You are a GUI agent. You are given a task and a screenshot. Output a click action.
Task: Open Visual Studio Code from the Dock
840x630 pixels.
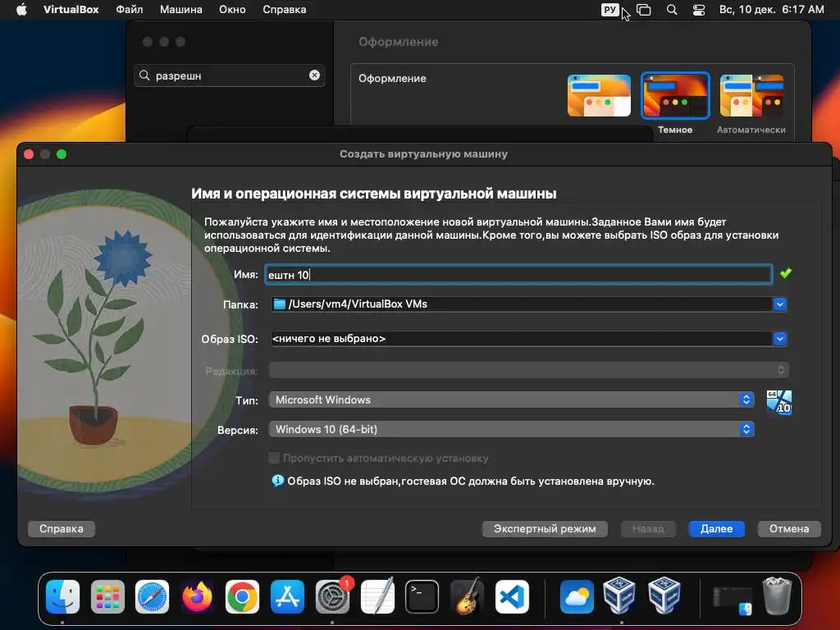[x=512, y=597]
